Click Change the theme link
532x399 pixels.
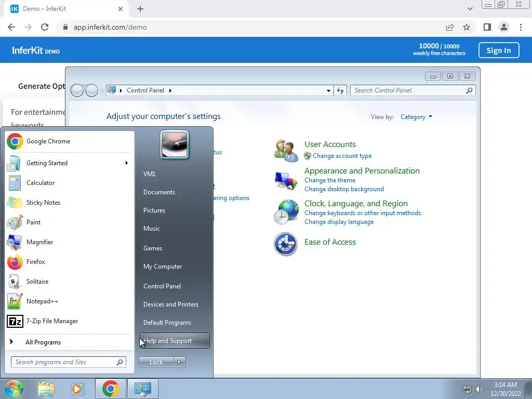(x=330, y=180)
